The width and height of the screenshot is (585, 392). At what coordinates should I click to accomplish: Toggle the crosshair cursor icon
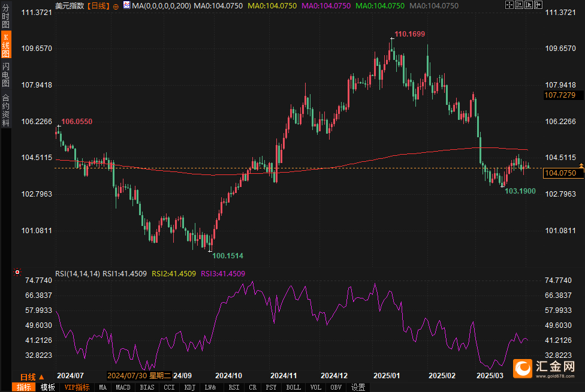tap(509, 5)
